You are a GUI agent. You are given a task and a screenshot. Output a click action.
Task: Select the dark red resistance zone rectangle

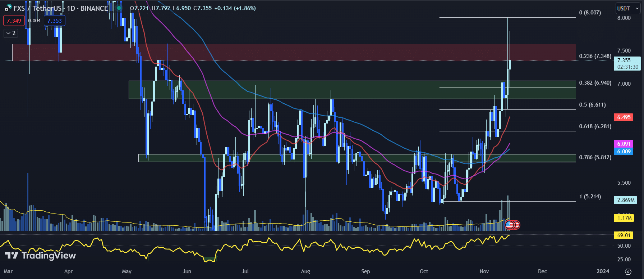pyautogui.click(x=287, y=52)
